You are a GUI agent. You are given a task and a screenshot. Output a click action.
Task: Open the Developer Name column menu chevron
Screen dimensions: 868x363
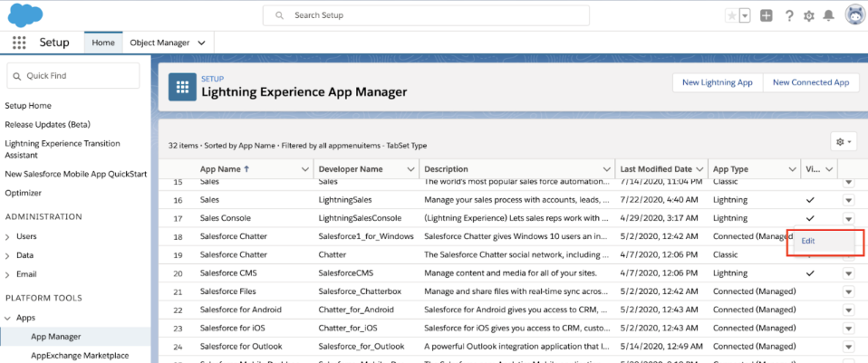pos(410,169)
